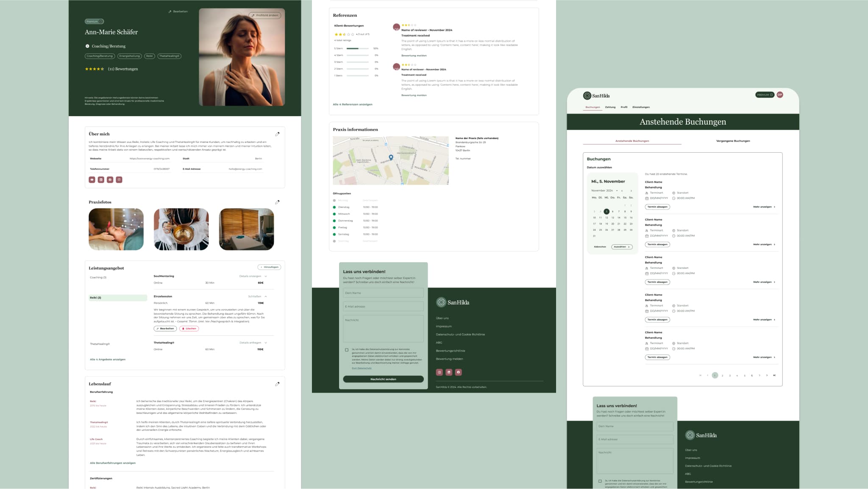Screen dimensions: 868x489
Task: Tick privacy consent checkbox above Nachricht senden
Action: [x=347, y=350]
